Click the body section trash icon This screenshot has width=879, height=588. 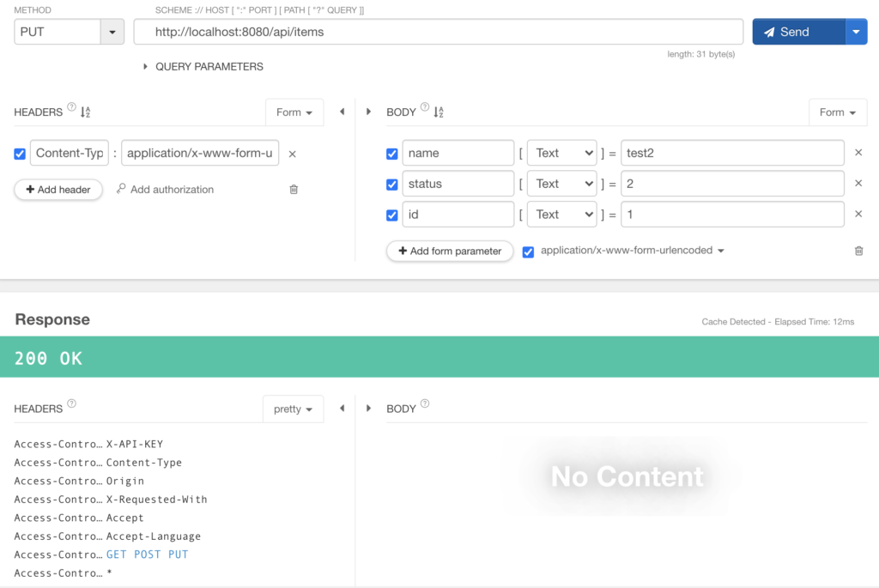pyautogui.click(x=858, y=251)
